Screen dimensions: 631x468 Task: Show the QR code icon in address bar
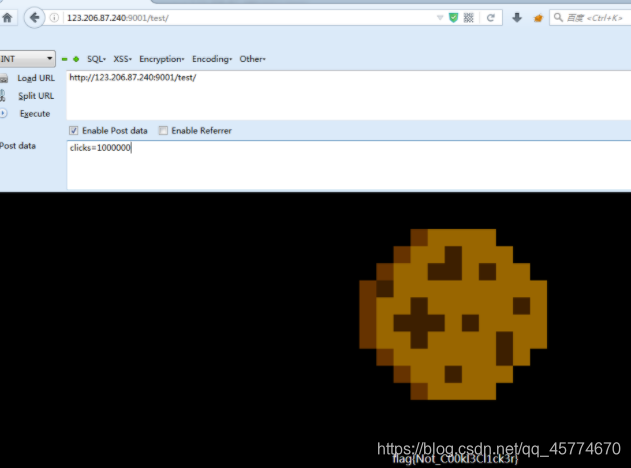[468, 18]
